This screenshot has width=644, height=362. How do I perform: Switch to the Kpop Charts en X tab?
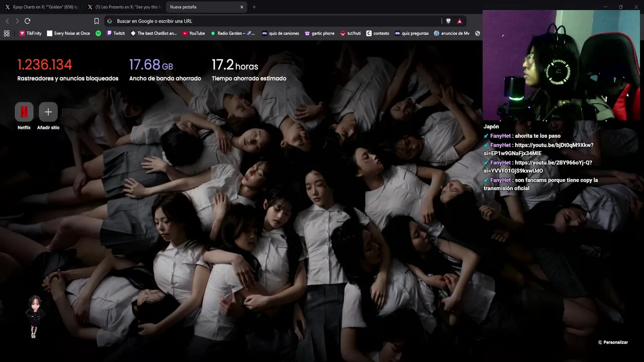point(42,7)
